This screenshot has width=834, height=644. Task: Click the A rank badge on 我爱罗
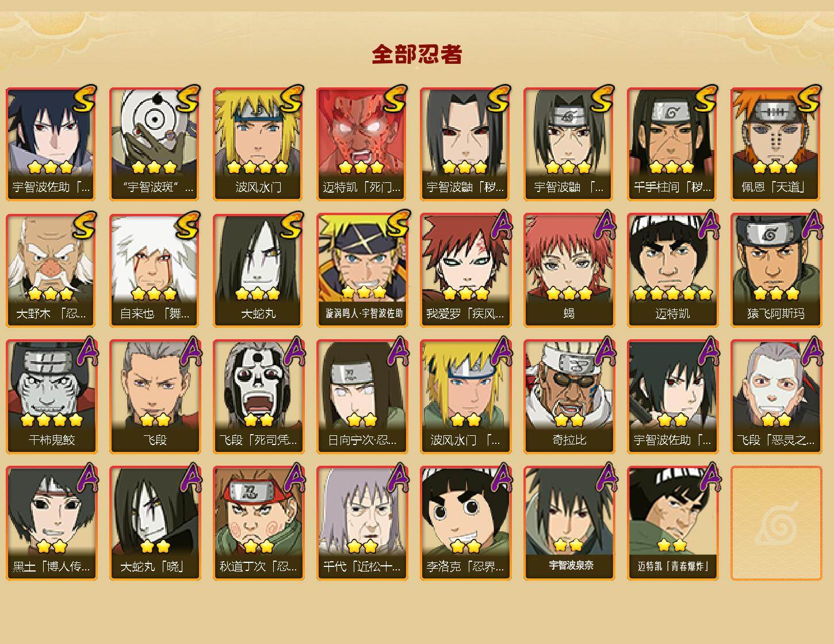pos(502,225)
